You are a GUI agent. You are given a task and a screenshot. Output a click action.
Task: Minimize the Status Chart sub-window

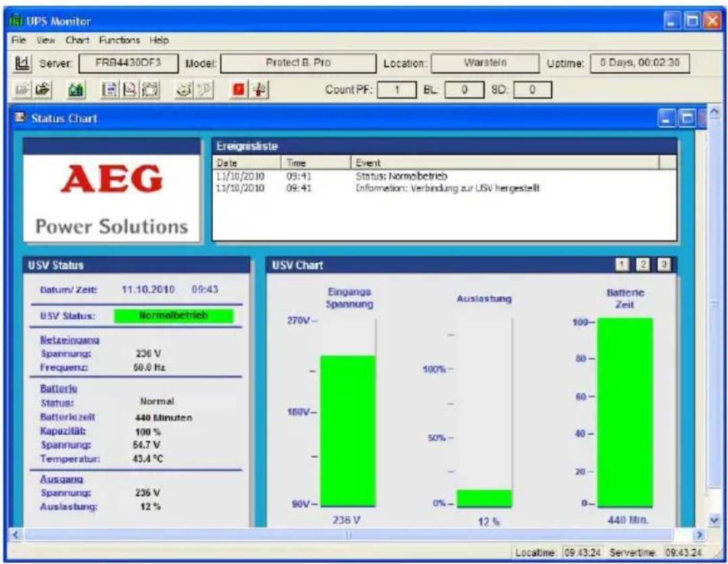click(x=666, y=118)
